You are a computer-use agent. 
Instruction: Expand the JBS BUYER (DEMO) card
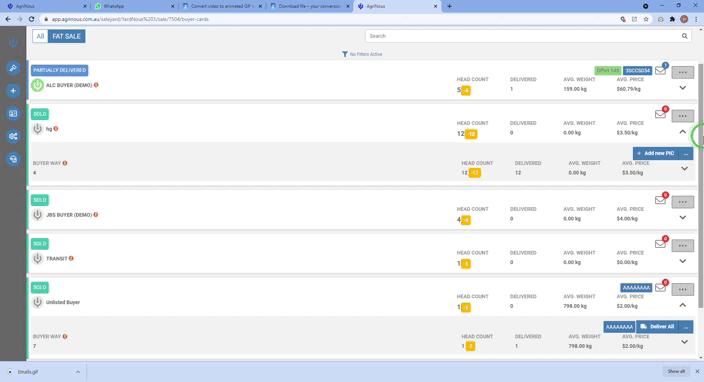(x=682, y=218)
